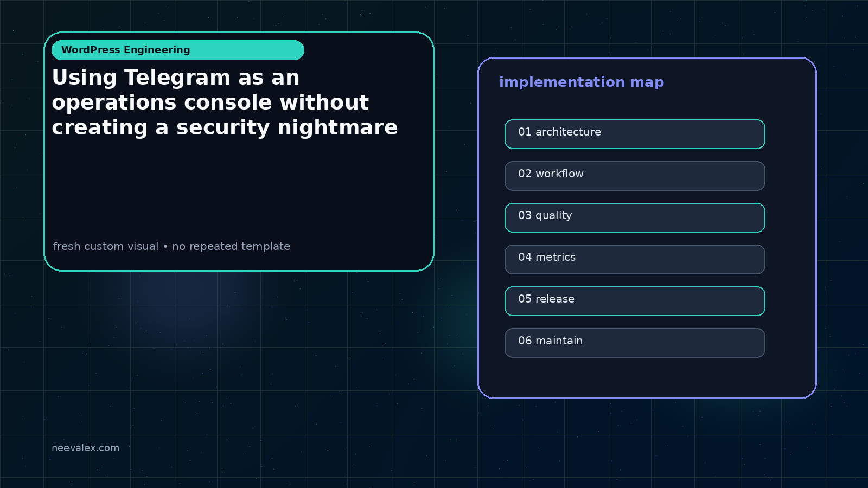Select the 01 architecture step
Screen dimensions: 868x488
pos(635,134)
